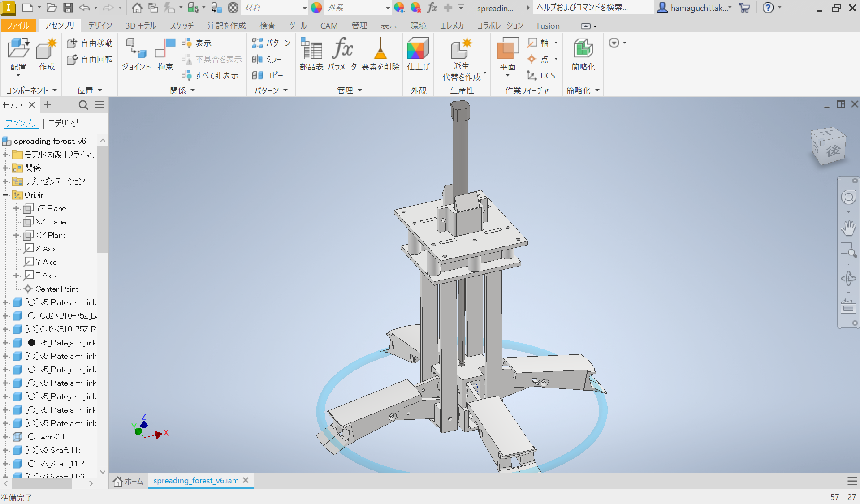Image resolution: width=860 pixels, height=504 pixels.
Task: Open the Material (材料) dropdown
Action: coord(304,8)
